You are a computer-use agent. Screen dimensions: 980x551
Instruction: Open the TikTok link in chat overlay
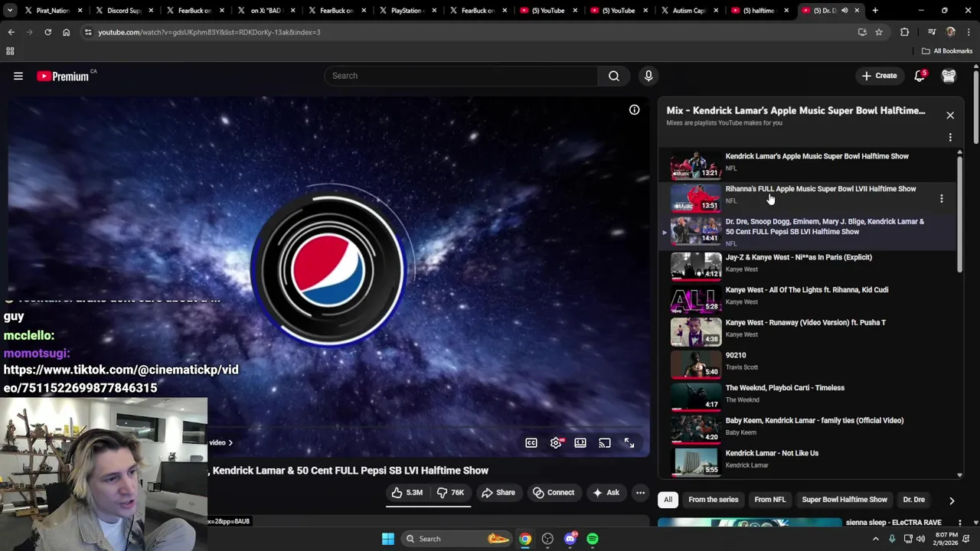click(x=121, y=379)
